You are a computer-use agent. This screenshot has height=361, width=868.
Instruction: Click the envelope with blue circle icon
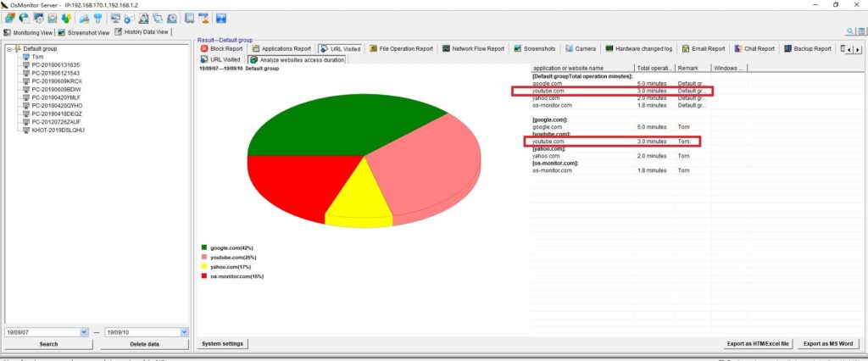[x=130, y=19]
